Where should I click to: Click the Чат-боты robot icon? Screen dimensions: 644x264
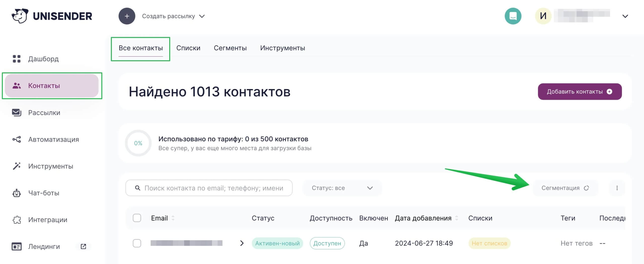click(17, 193)
